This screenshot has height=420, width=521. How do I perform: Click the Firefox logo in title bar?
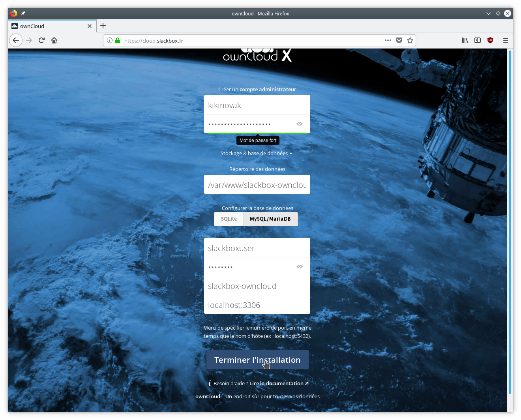pos(14,13)
